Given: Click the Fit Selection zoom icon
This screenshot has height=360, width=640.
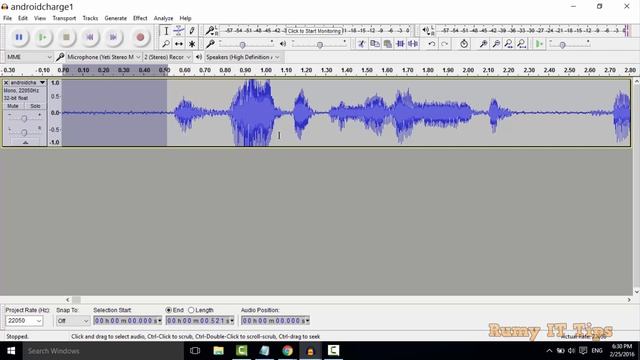Looking at the screenshot, I should tap(509, 44).
